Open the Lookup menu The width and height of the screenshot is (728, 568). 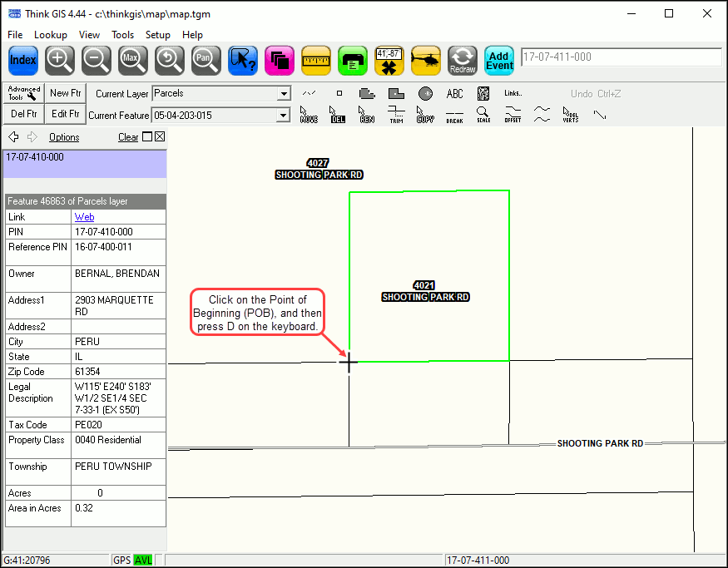51,35
